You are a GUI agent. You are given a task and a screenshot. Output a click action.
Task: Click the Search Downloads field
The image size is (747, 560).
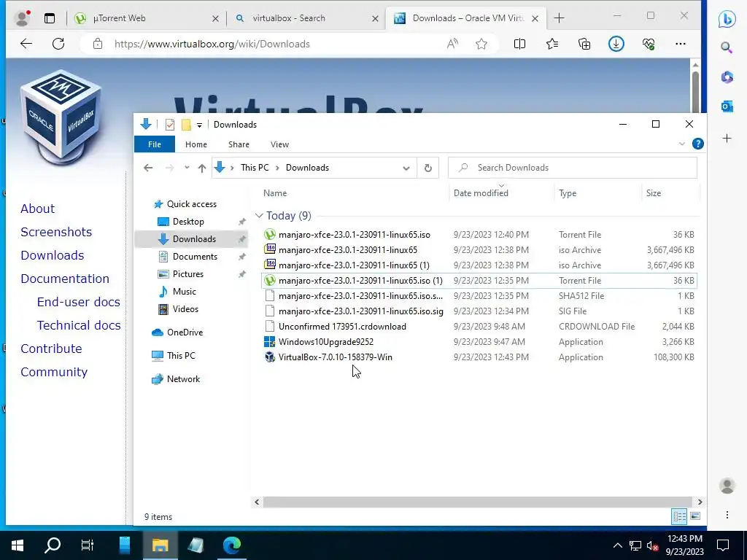coord(572,168)
